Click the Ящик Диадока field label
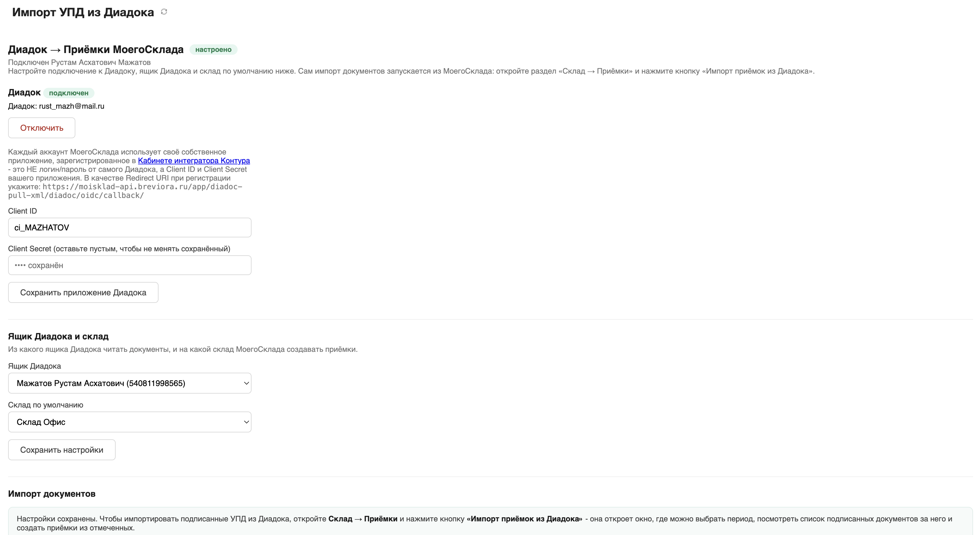The width and height of the screenshot is (980, 535). coord(34,366)
